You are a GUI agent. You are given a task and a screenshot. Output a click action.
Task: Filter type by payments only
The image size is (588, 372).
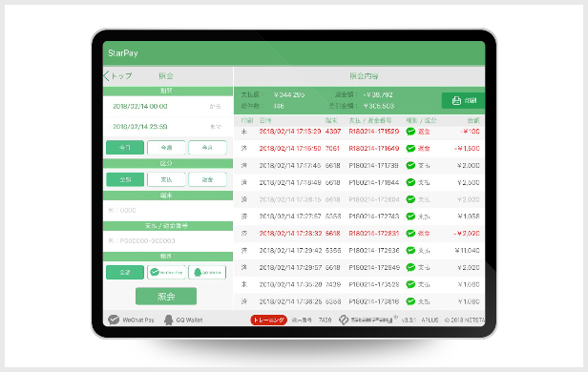pyautogui.click(x=166, y=179)
